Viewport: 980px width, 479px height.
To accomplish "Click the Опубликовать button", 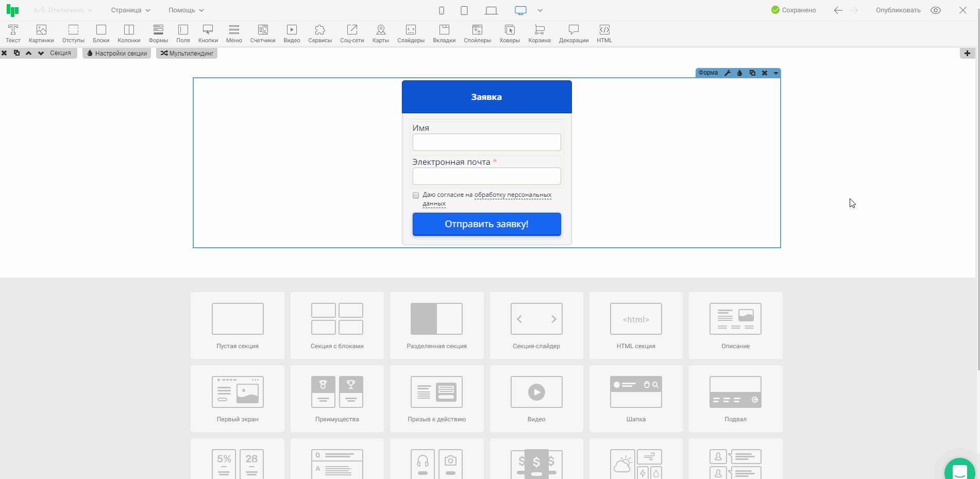I will click(x=898, y=10).
